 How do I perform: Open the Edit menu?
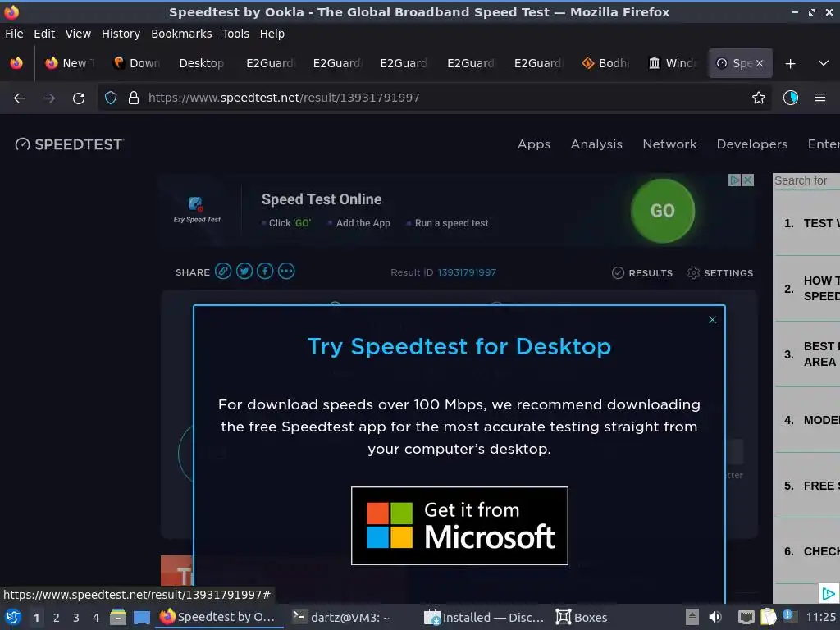click(44, 34)
